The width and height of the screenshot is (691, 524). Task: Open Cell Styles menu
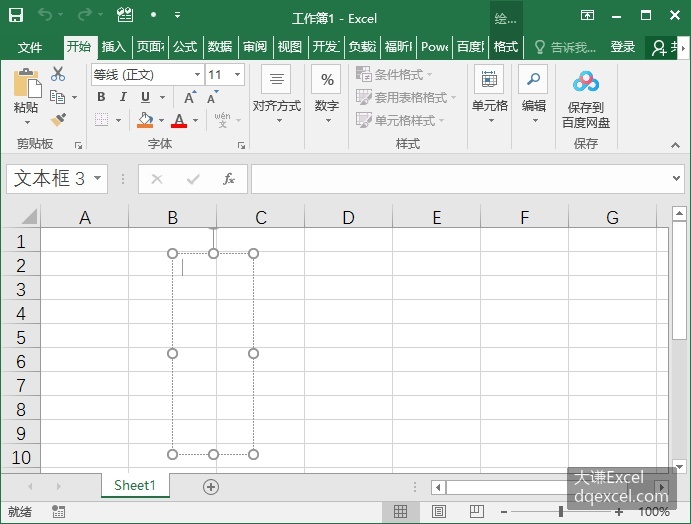coord(400,120)
